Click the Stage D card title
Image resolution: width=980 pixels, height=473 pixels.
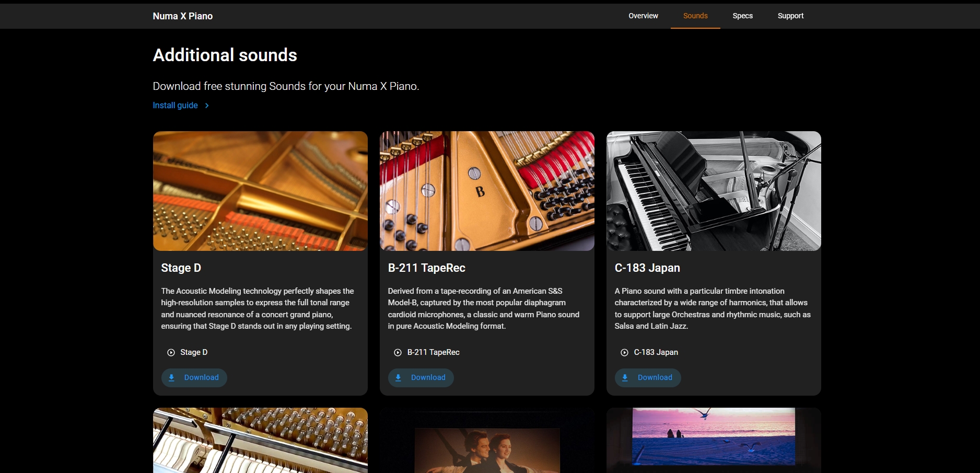[x=181, y=268]
